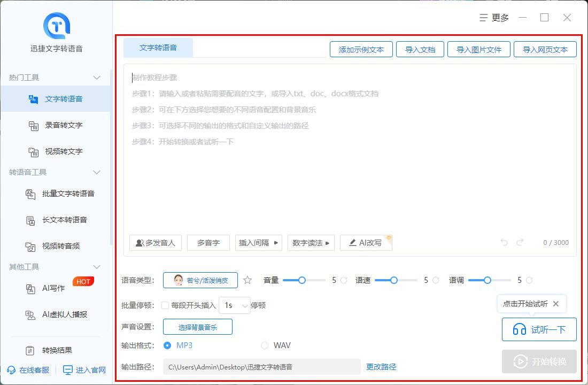Click the 多音字 button

208,243
